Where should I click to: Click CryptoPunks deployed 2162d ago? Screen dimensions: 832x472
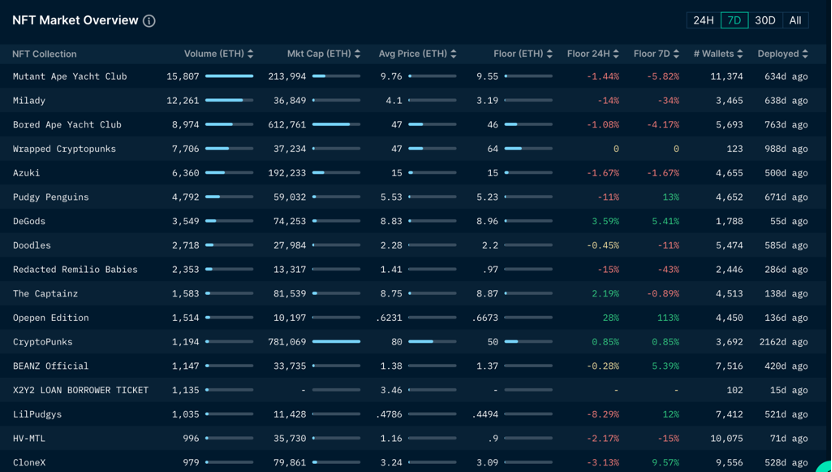pyautogui.click(x=784, y=342)
